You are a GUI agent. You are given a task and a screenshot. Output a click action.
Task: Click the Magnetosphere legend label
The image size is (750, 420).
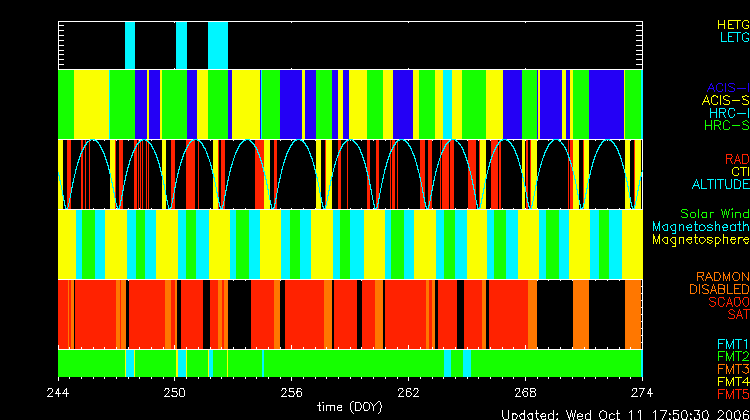click(x=700, y=240)
